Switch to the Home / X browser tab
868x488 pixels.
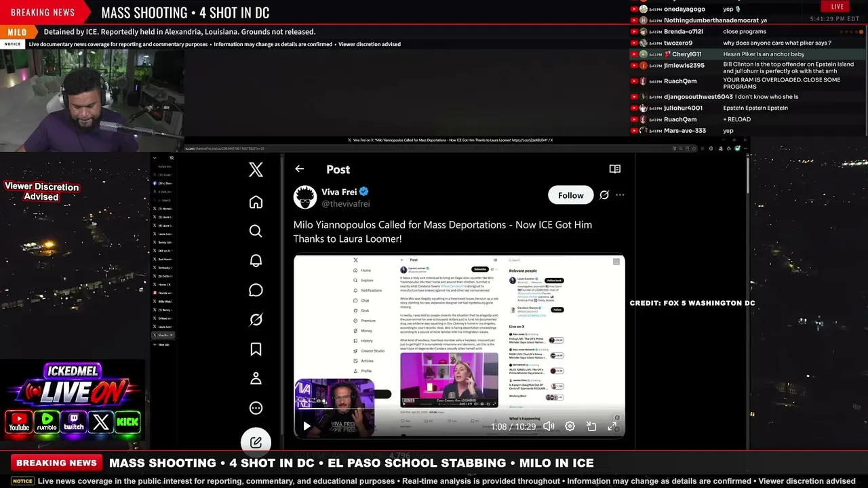(x=163, y=284)
